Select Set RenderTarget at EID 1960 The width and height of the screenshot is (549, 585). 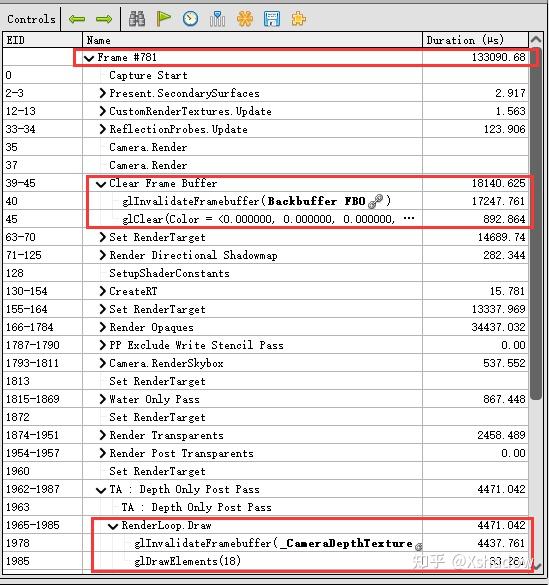(266, 471)
